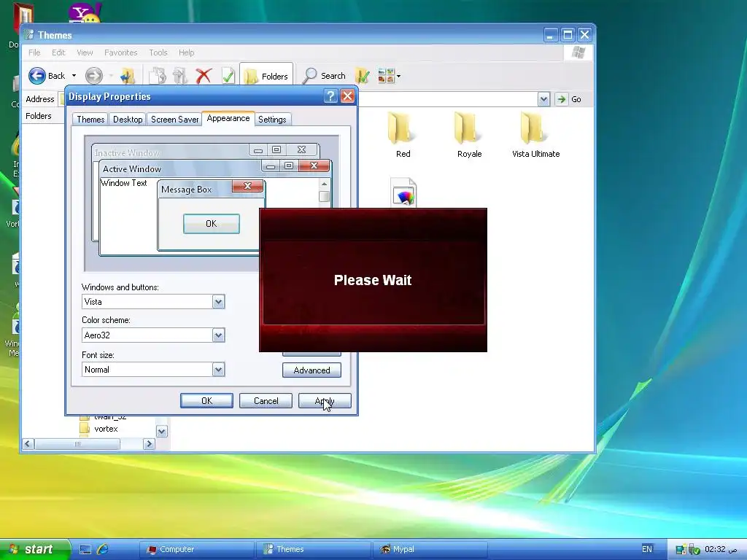Click OK in Display Properties
Screen dimensions: 747x560
pyautogui.click(x=206, y=401)
